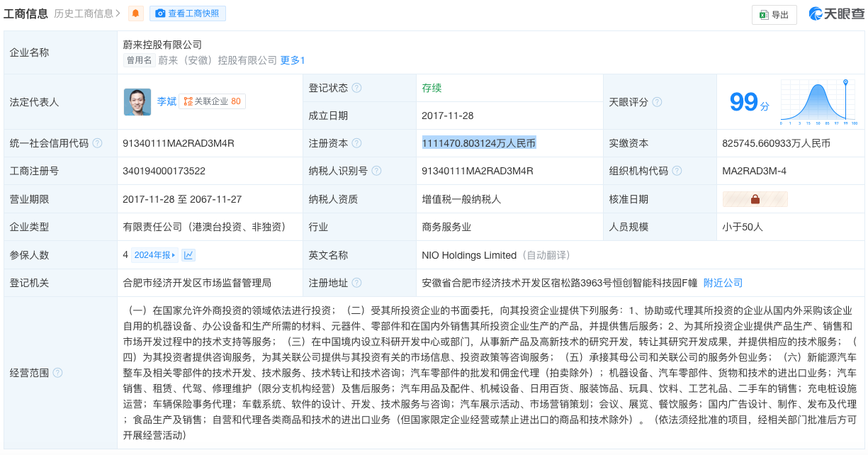The width and height of the screenshot is (868, 455).
Task: Open 附近公司 nearby companies link
Action: 723,283
